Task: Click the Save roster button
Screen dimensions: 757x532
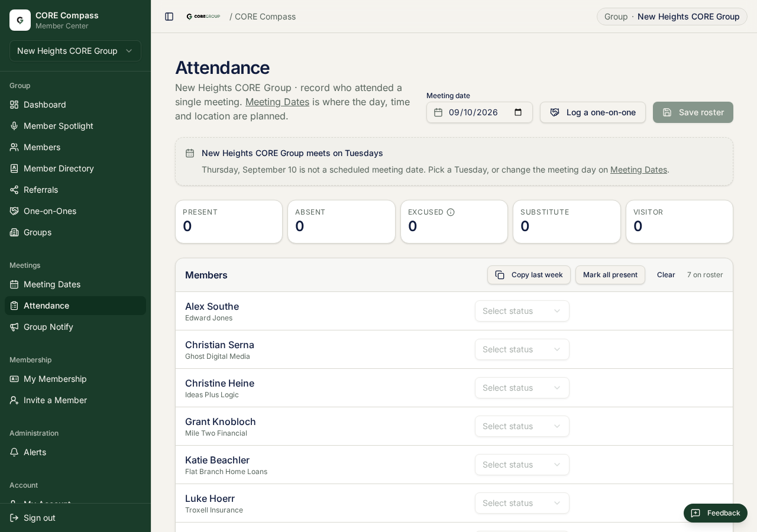Action: click(693, 112)
